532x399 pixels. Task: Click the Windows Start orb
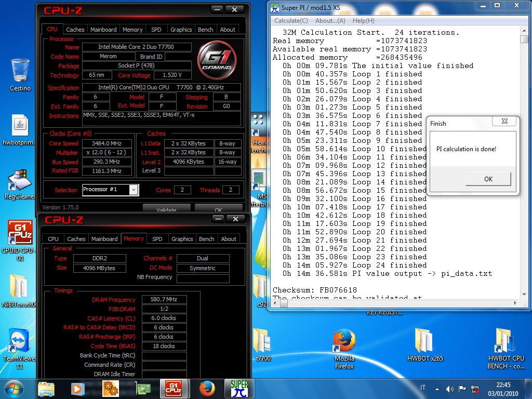coord(14,389)
